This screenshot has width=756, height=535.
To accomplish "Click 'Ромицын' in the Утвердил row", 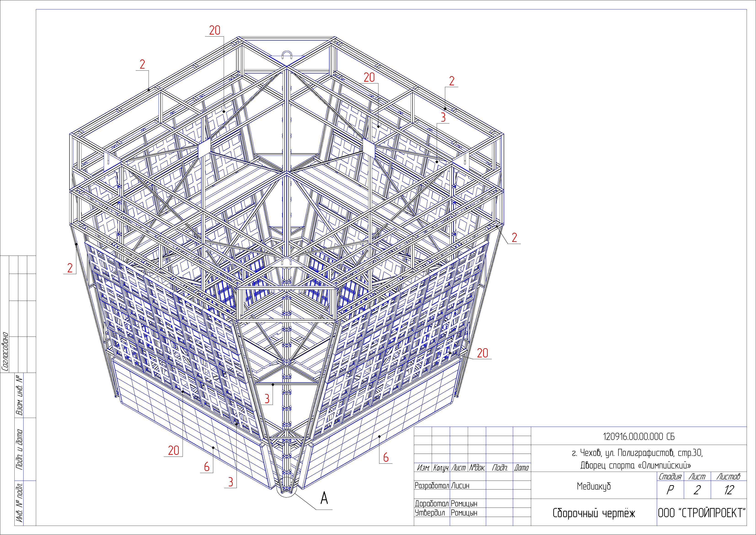I will [464, 513].
